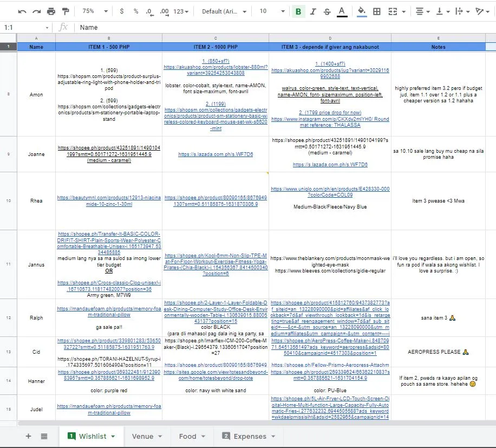
Task: Select the Notes header cell
Action: coord(438,47)
